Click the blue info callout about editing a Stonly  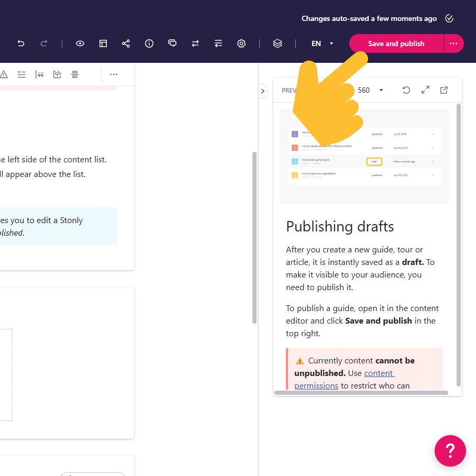(59, 226)
